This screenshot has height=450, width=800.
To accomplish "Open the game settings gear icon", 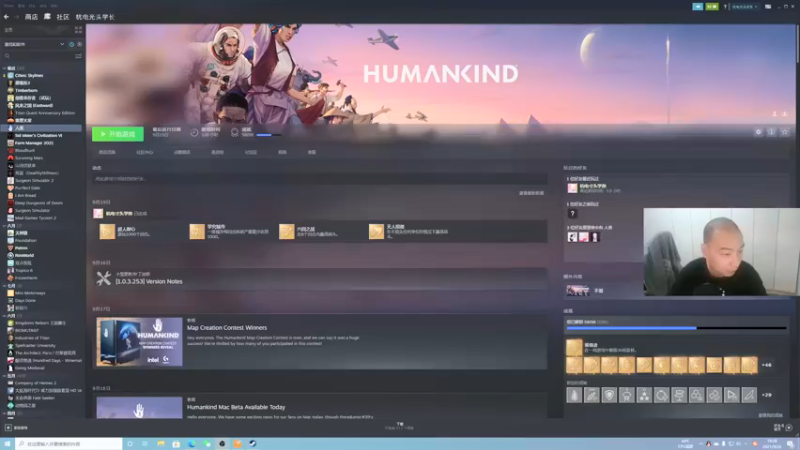I will 758,132.
